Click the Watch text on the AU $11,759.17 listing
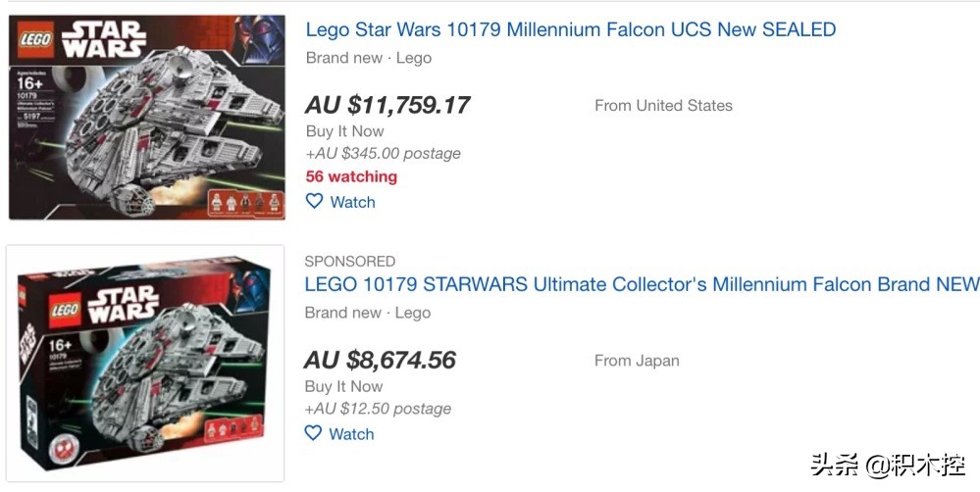This screenshot has height=492, width=980. click(352, 202)
